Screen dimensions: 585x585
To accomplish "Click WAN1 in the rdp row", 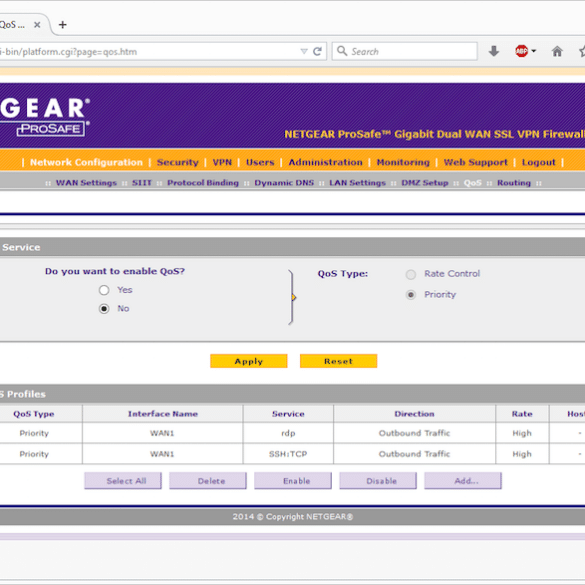I will click(162, 433).
